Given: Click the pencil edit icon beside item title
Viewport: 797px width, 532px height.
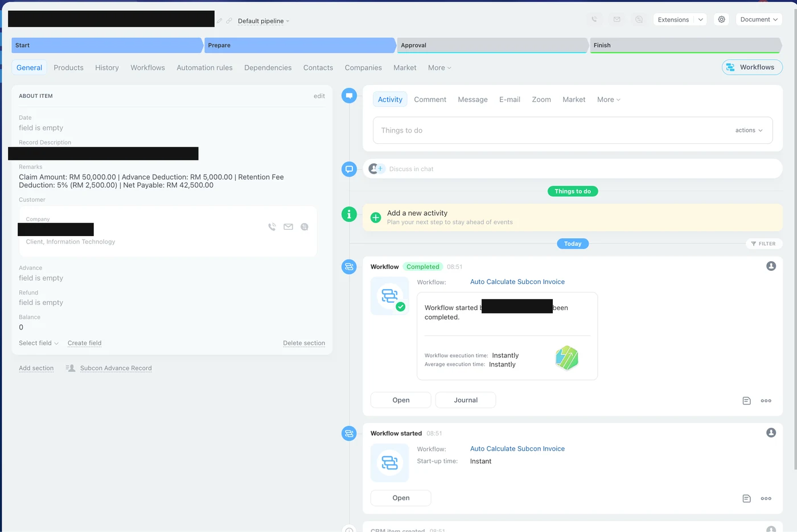Looking at the screenshot, I should [x=220, y=21].
